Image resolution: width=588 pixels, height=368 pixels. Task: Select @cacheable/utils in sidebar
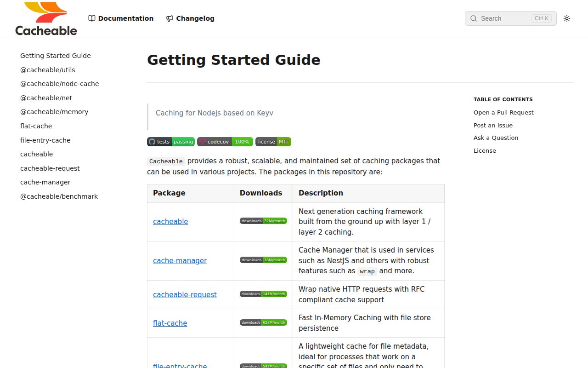tap(48, 70)
